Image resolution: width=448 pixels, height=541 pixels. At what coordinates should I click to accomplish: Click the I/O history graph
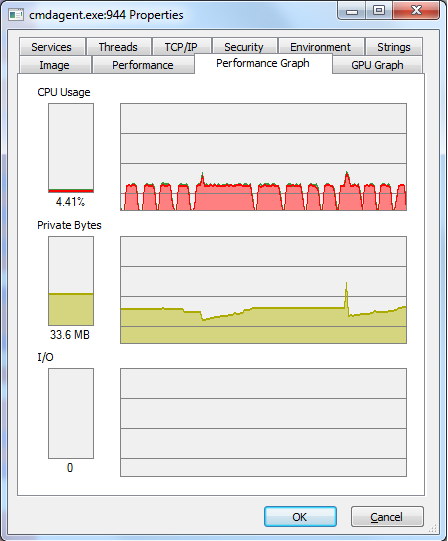coord(263,422)
